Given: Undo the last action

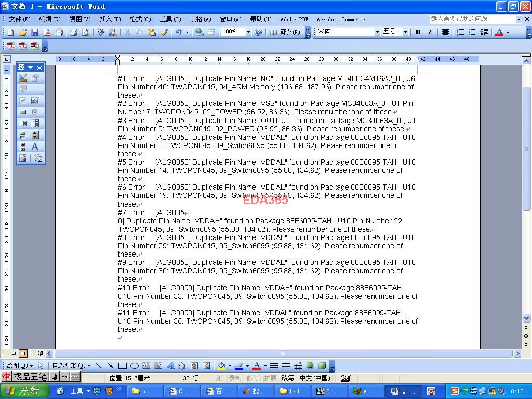Looking at the screenshot, I should click(179, 32).
